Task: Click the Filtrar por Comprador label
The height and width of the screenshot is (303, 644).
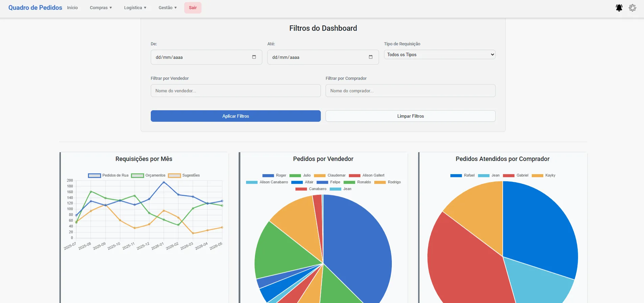Action: [x=346, y=78]
